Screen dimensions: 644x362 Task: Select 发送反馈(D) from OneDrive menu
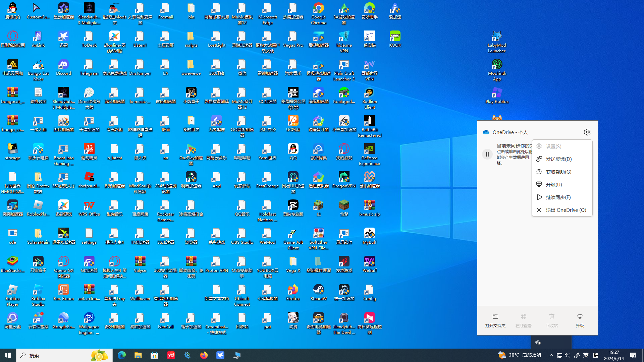[x=558, y=159]
